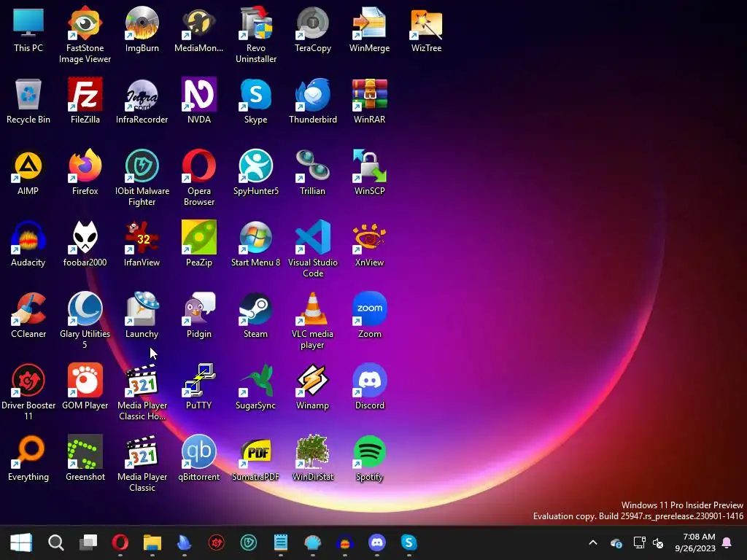Select the Revo Uninstaller icon
The width and height of the screenshot is (747, 560).
coord(256,35)
